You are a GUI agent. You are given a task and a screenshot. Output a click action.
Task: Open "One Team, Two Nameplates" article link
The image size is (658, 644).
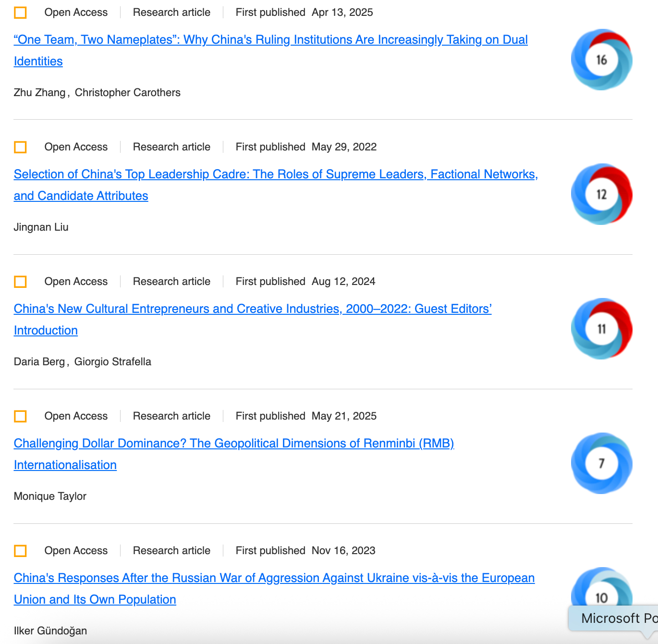click(270, 40)
